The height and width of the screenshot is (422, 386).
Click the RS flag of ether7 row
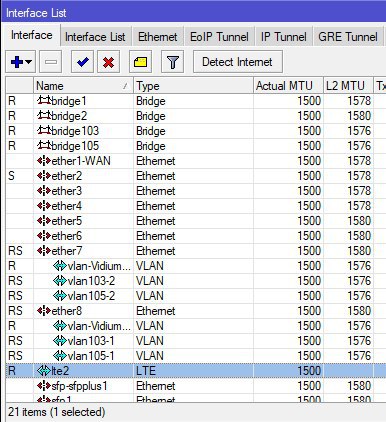coord(15,251)
